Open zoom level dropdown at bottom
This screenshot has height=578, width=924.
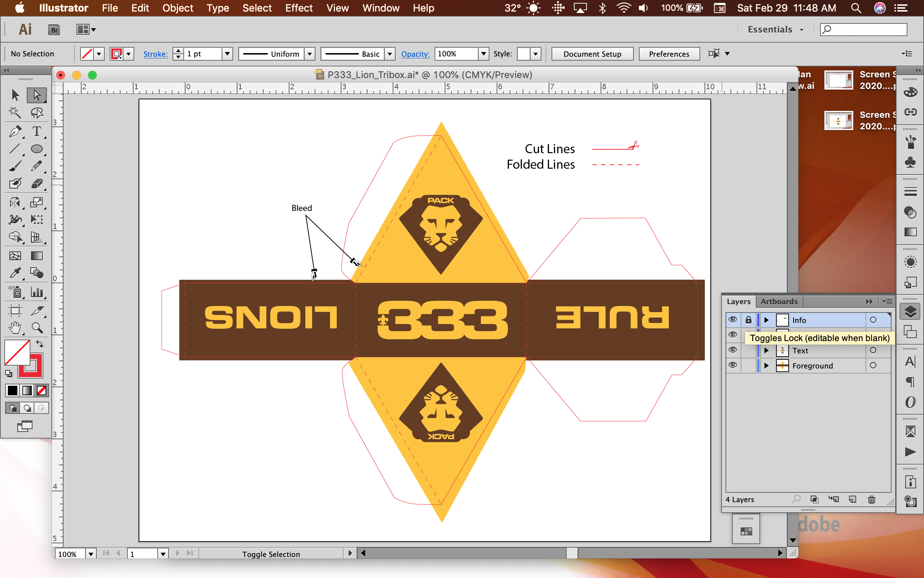click(91, 553)
